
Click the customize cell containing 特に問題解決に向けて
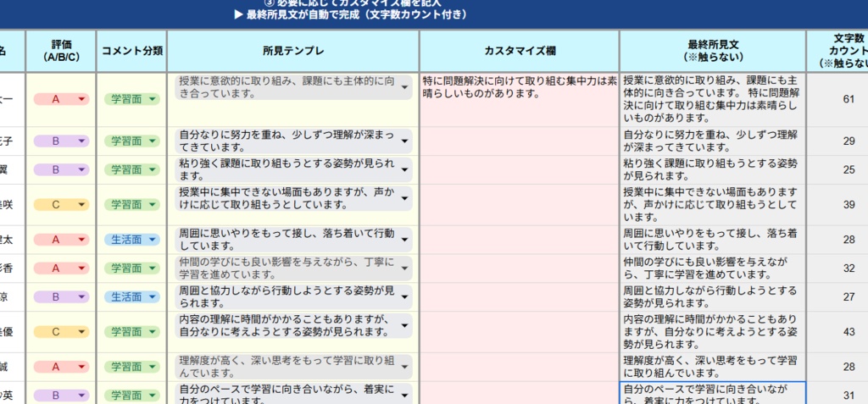tap(520, 100)
